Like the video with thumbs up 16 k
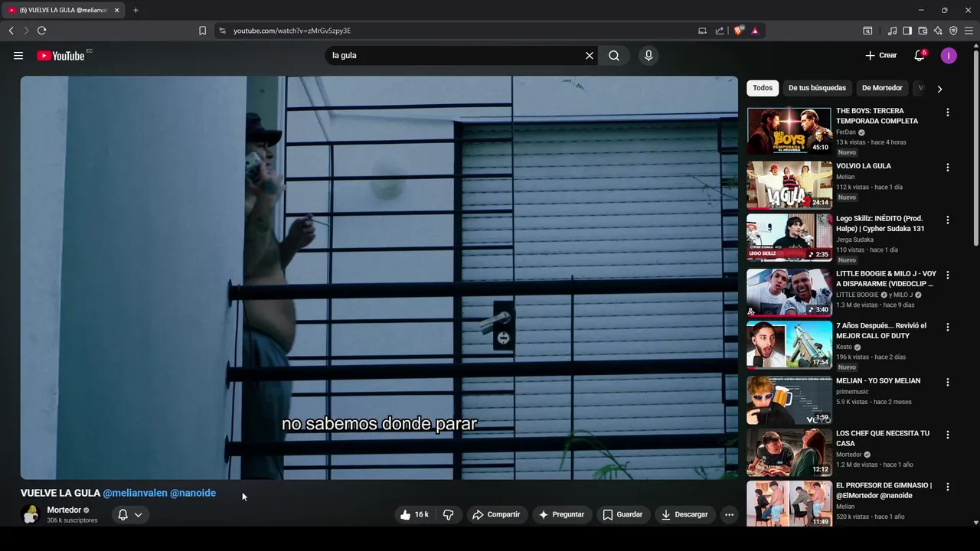Screen dimensions: 980x551 click(414, 515)
